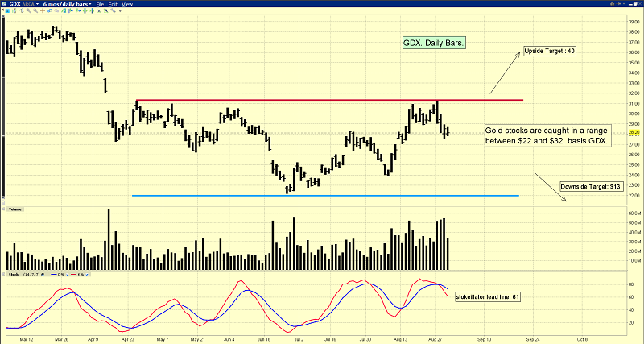Image resolution: width=644 pixels, height=344 pixels.
Task: Select the red resistance line at 32
Action: pos(322,101)
